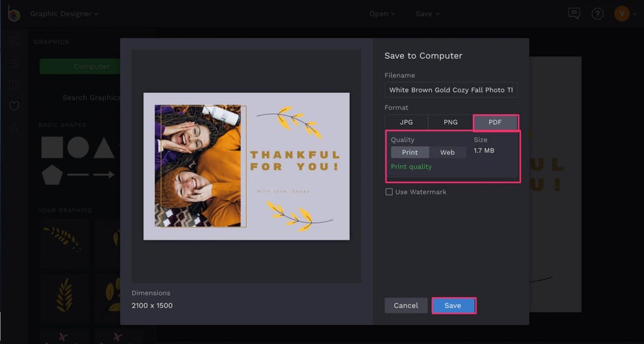Select the circle basic shape
The image size is (644, 344).
click(x=78, y=147)
